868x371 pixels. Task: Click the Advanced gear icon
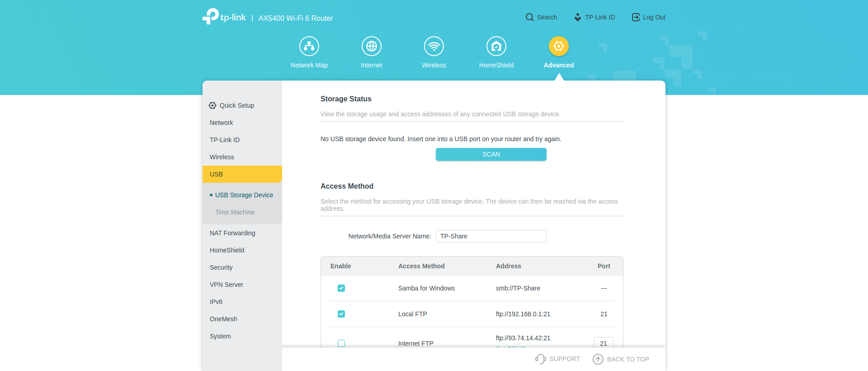(x=559, y=46)
